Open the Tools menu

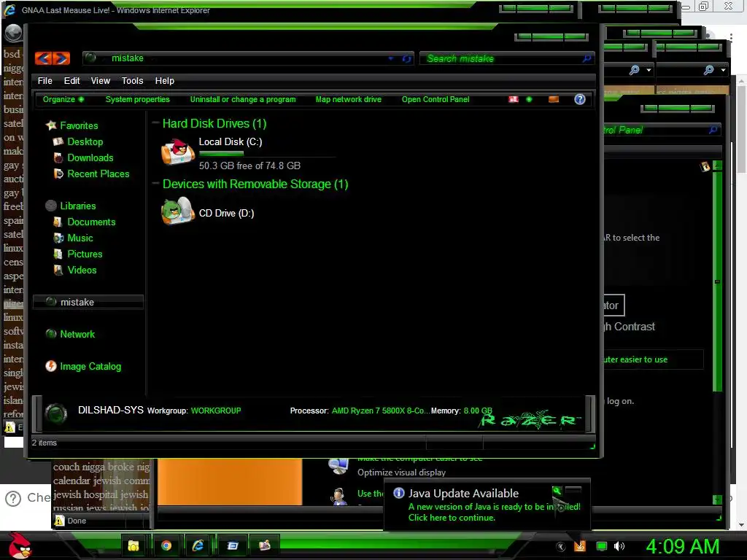pos(133,80)
